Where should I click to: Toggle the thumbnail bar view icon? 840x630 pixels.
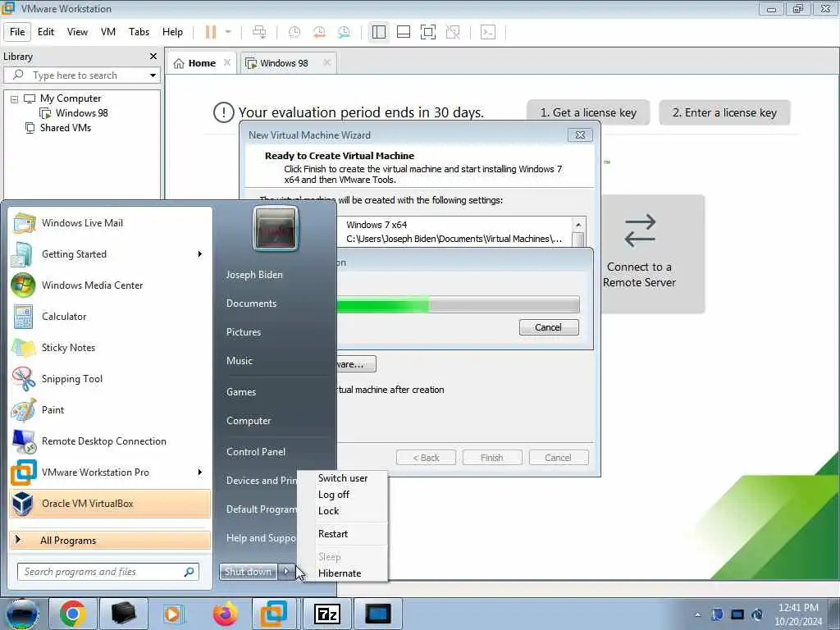tap(404, 32)
